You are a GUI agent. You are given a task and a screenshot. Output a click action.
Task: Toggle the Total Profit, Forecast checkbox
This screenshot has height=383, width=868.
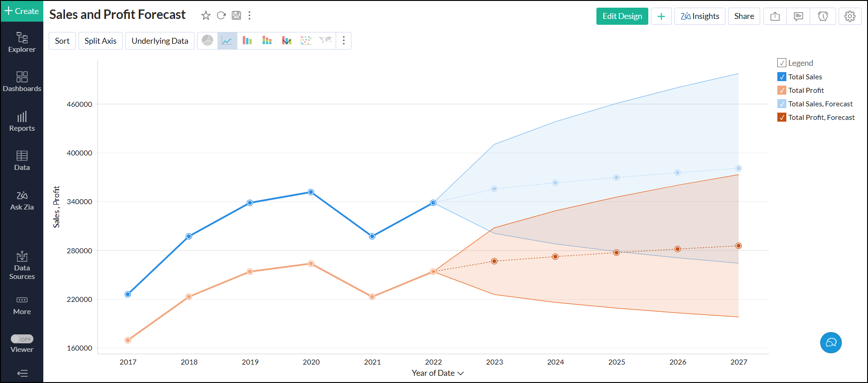(782, 117)
